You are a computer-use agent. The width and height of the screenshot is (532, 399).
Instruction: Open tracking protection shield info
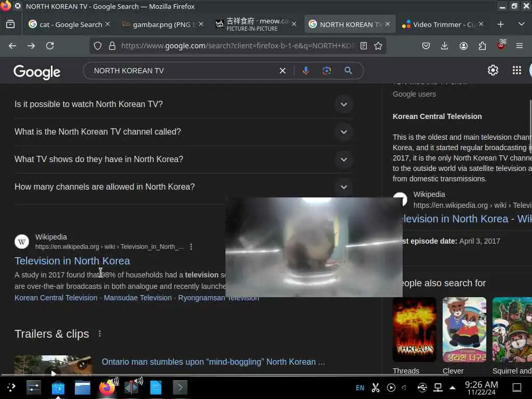pyautogui.click(x=98, y=46)
